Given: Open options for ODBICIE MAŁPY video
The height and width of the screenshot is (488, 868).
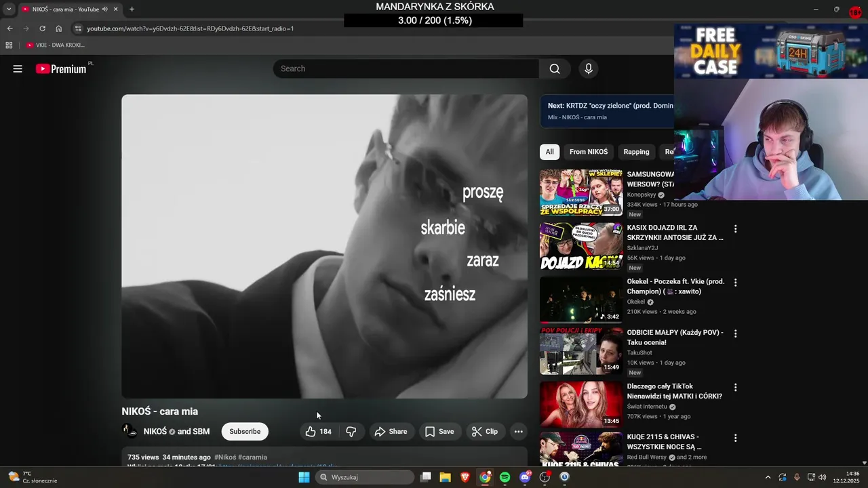Looking at the screenshot, I should pyautogui.click(x=735, y=333).
